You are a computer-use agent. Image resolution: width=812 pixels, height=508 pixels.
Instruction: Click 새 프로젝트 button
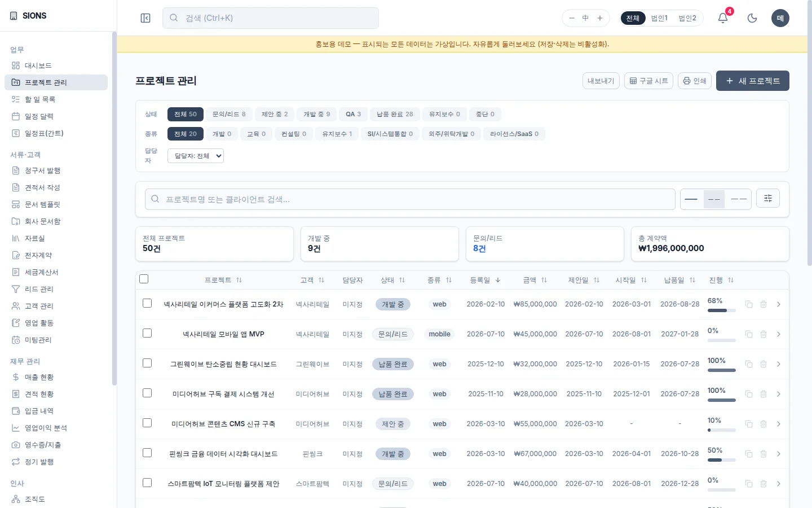[753, 81]
